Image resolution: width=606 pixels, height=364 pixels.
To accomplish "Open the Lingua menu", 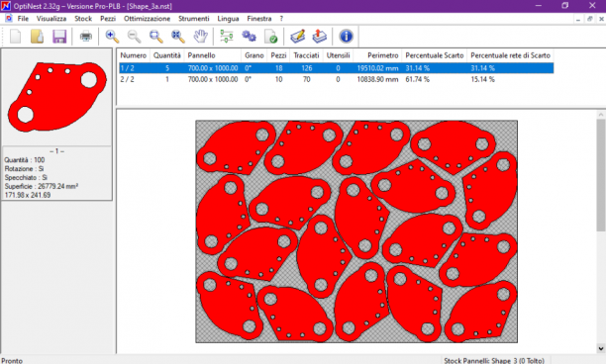I will coord(228,19).
